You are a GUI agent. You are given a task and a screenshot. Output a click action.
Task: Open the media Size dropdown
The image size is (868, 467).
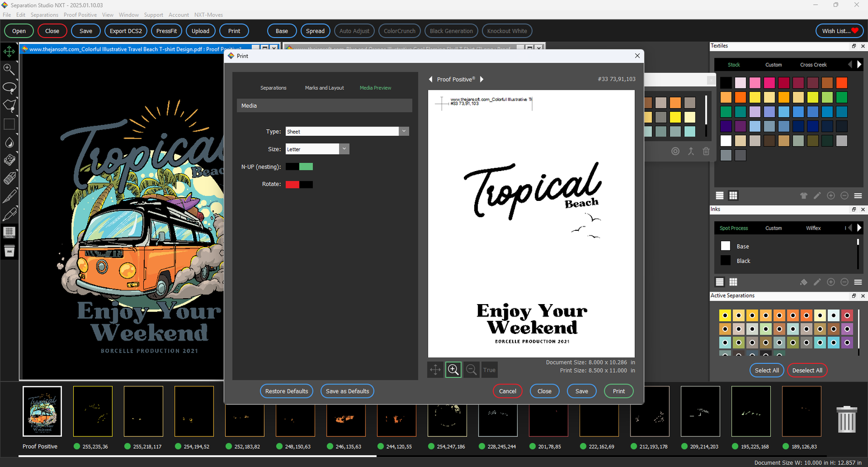tap(344, 149)
